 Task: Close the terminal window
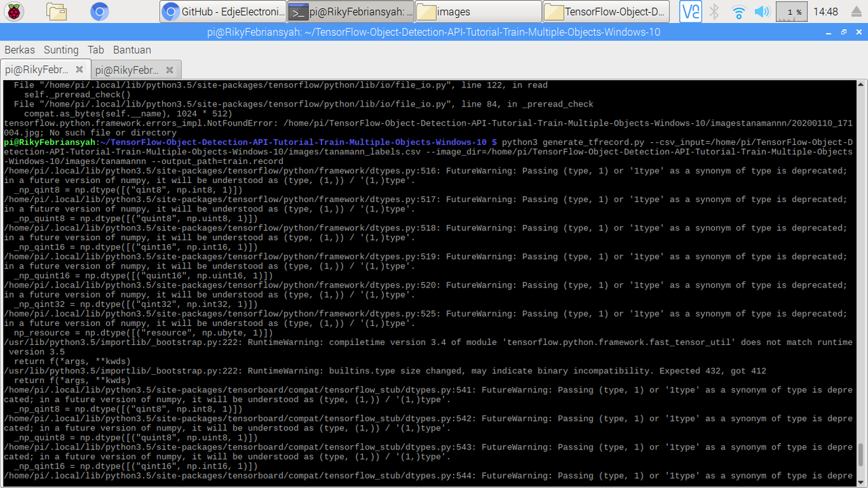click(858, 32)
